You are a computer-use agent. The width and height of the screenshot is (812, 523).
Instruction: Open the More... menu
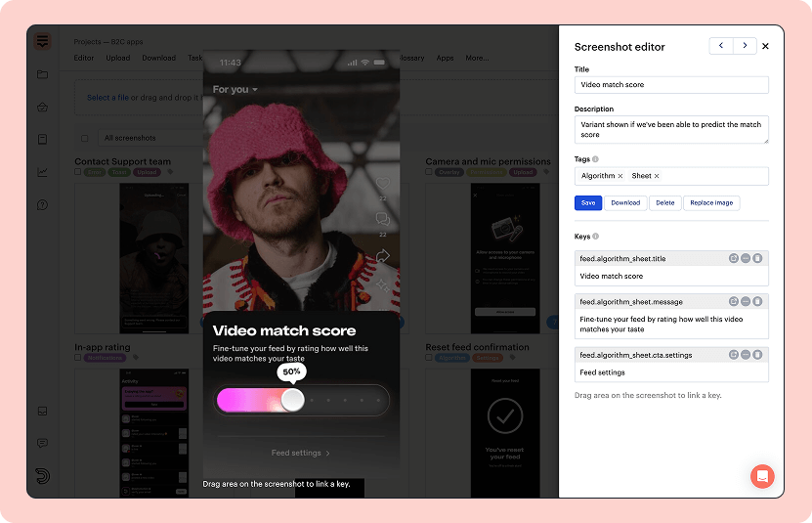(477, 58)
